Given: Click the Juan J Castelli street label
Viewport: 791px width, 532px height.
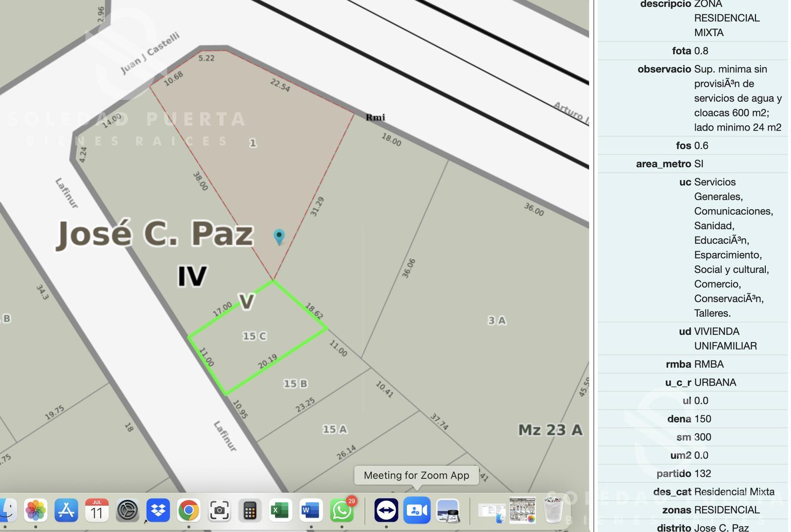Looking at the screenshot, I should pos(150,53).
